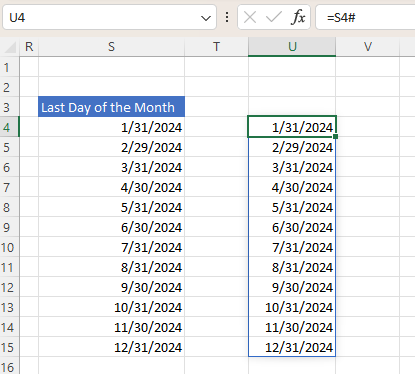Click column U cell showing 11/30/2024
This screenshot has height=374, width=415.
[292, 327]
